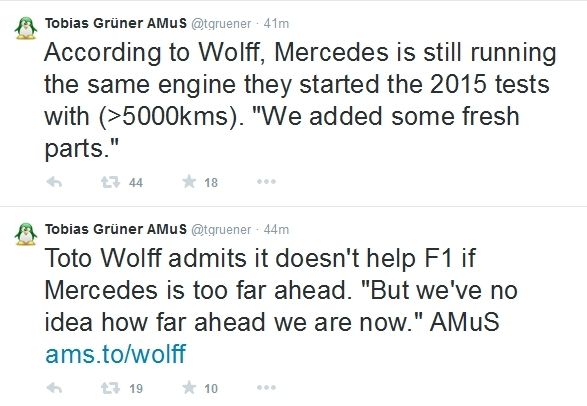587x406 pixels.
Task: Open the 44m timestamp permalink
Action: click(x=276, y=229)
